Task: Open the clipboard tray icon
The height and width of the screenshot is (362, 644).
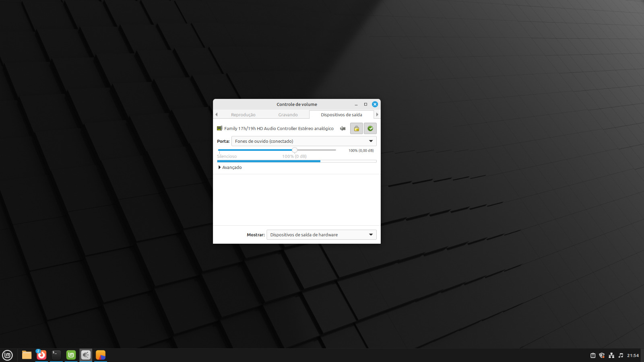Action: (x=593, y=355)
